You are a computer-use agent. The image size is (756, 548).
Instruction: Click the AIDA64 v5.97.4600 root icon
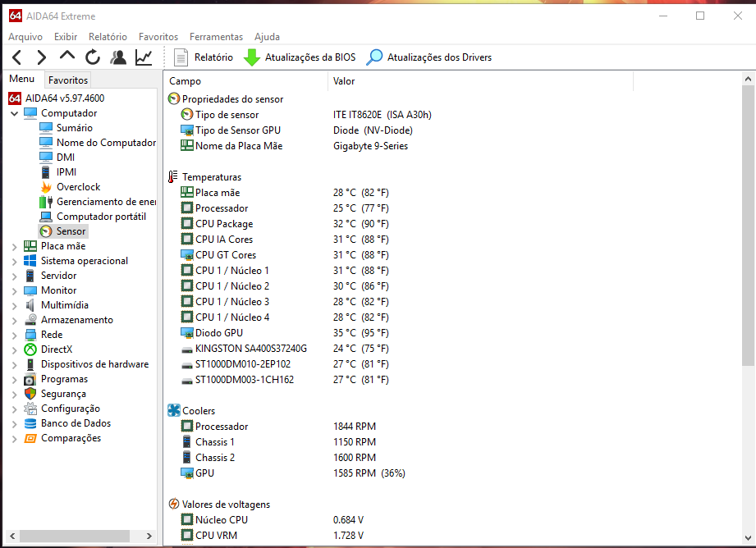(x=15, y=98)
